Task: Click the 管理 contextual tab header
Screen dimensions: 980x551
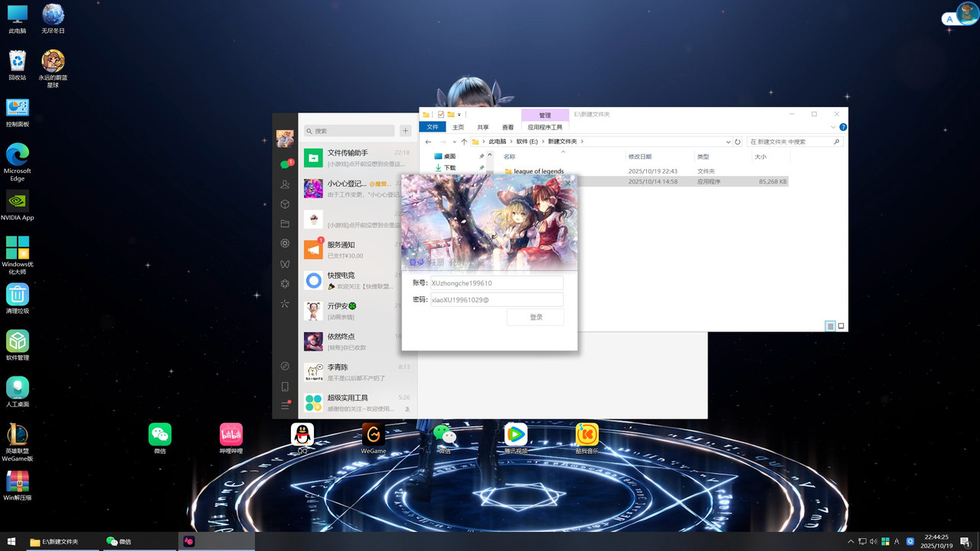Action: pyautogui.click(x=545, y=116)
